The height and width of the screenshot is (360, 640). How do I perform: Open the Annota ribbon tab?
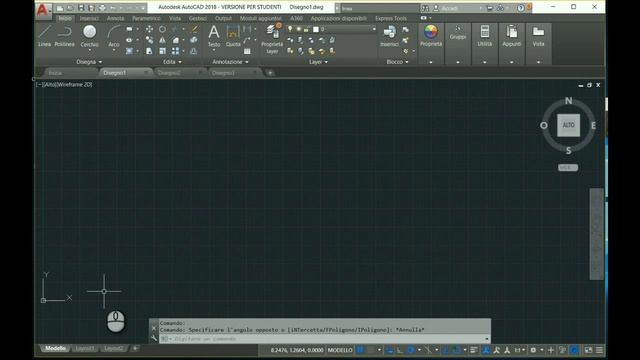point(115,18)
